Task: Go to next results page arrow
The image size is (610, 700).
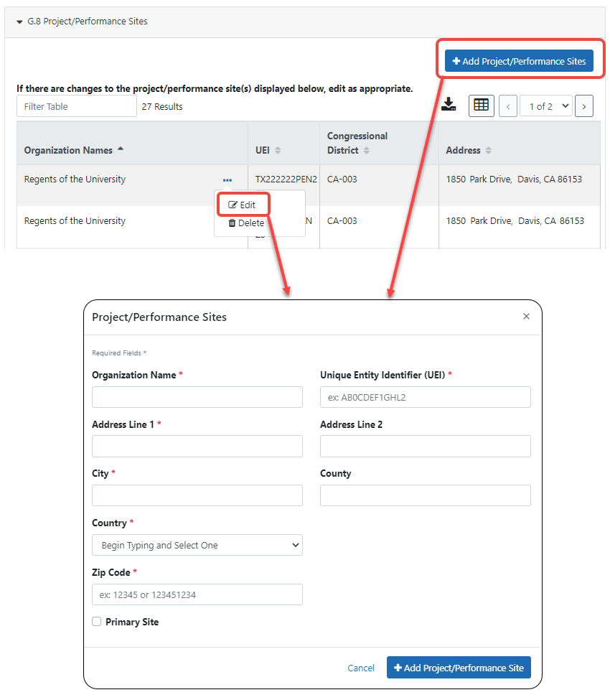Action: pyautogui.click(x=584, y=106)
